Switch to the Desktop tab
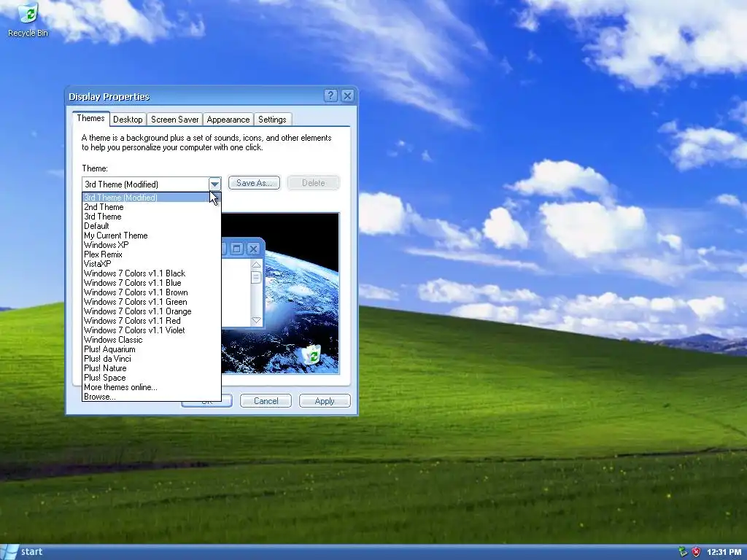 [x=128, y=120]
